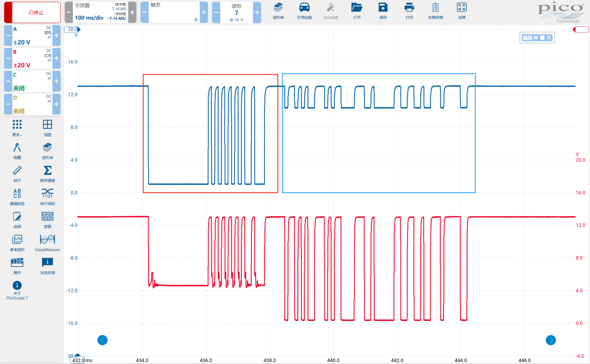The width and height of the screenshot is (590, 364).
Task: Go to previous waveform buffer with minus
Action: pyautogui.click(x=216, y=13)
